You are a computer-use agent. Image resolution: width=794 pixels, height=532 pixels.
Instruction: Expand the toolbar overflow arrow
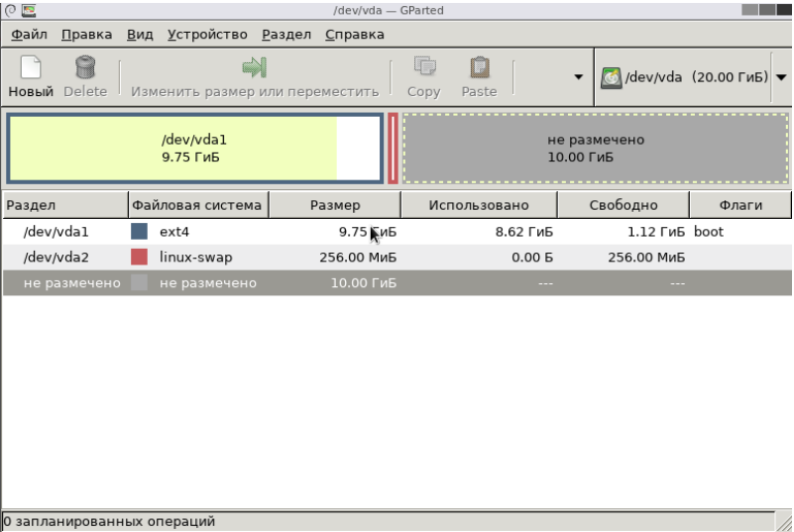pyautogui.click(x=578, y=77)
